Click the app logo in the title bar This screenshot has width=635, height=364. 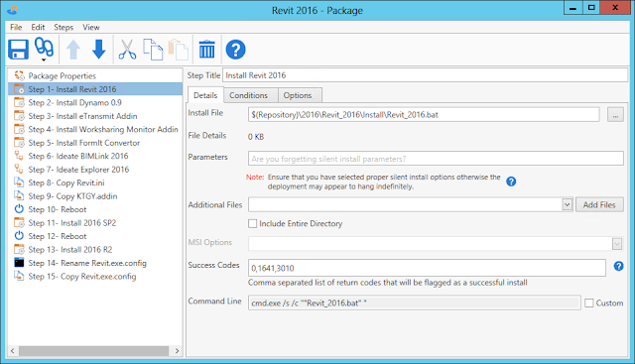(x=13, y=10)
